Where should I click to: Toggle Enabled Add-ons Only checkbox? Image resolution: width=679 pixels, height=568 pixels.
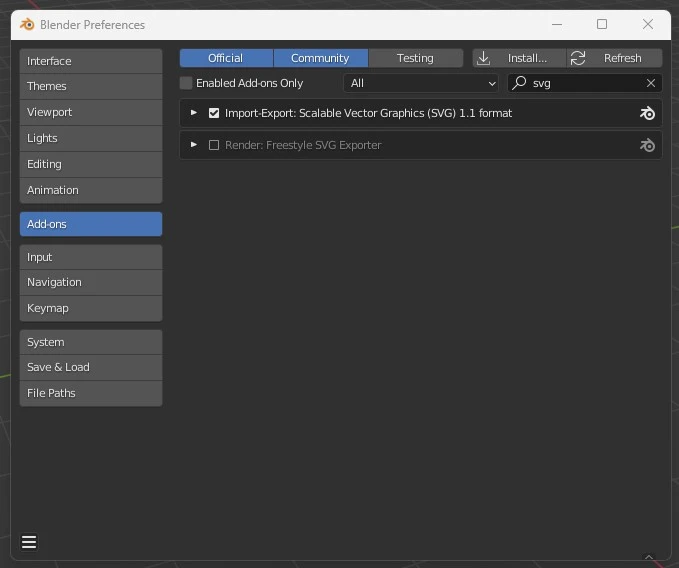click(186, 83)
